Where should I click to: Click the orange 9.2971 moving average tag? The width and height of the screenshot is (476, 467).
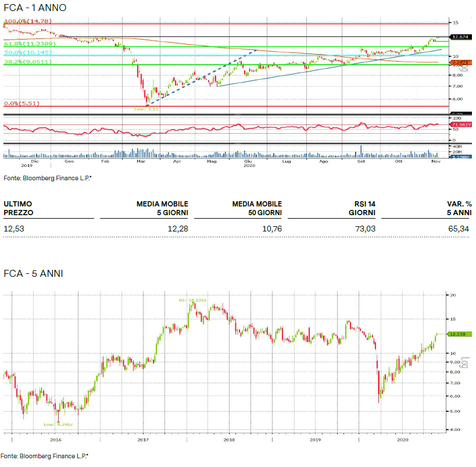click(460, 63)
